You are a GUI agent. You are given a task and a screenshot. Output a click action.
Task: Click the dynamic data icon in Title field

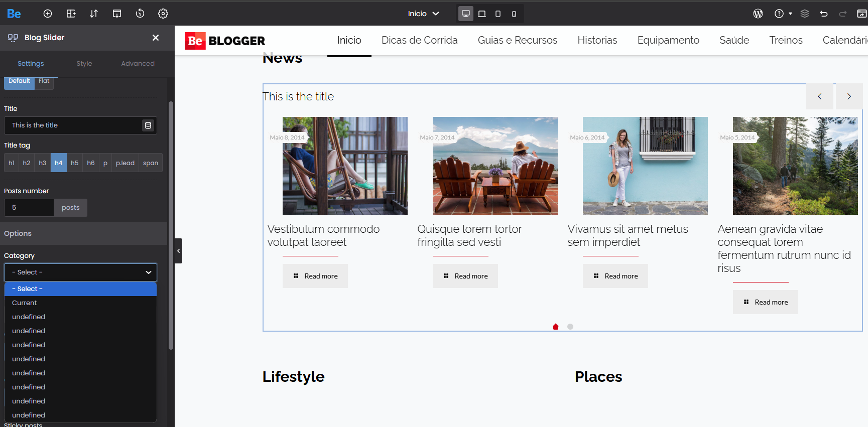click(148, 125)
